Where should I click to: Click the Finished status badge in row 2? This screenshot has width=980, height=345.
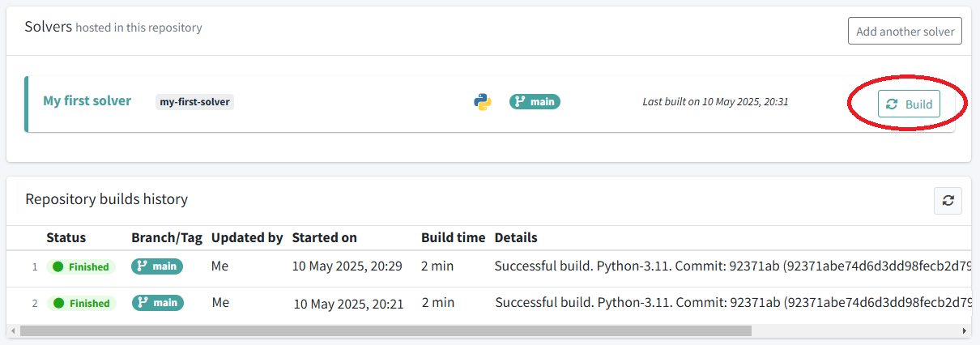pos(82,303)
